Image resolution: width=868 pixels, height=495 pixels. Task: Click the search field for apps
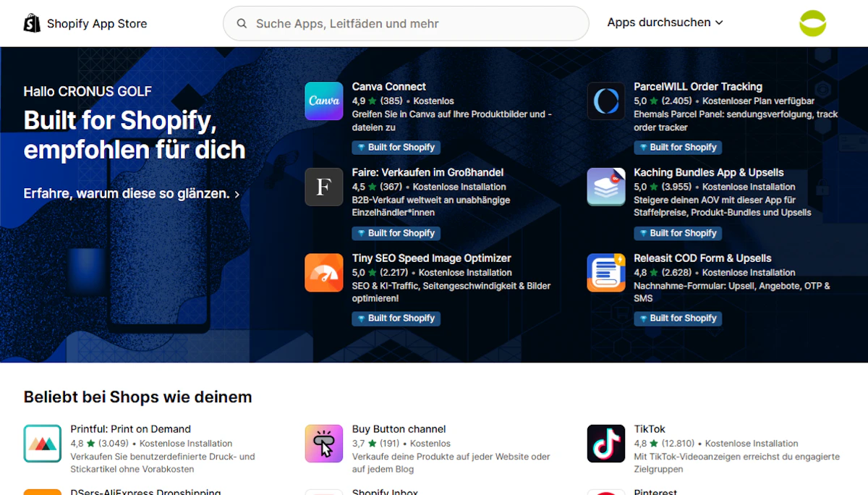click(406, 24)
